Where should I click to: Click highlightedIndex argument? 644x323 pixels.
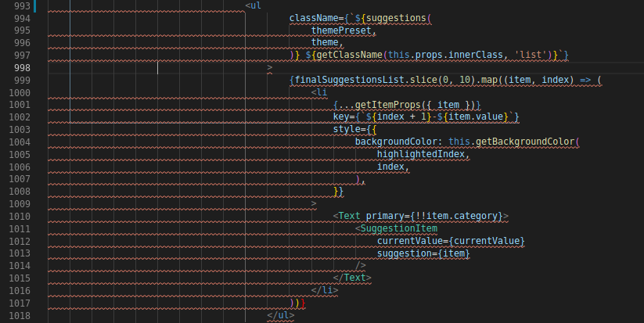421,154
